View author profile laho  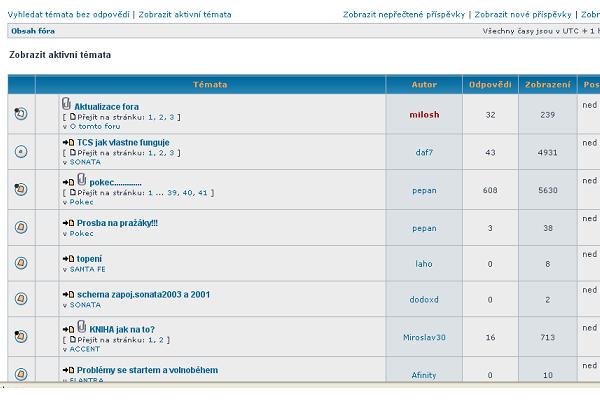tap(424, 264)
